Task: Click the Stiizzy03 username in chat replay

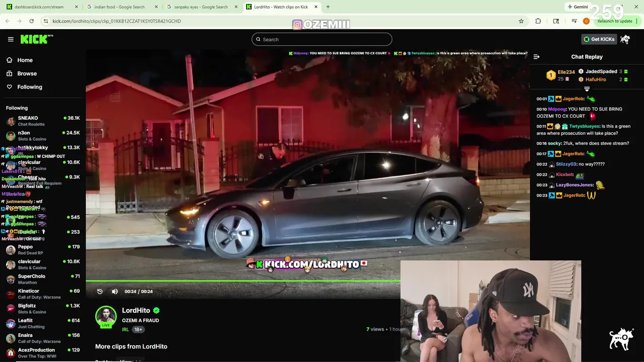Action: point(566,164)
